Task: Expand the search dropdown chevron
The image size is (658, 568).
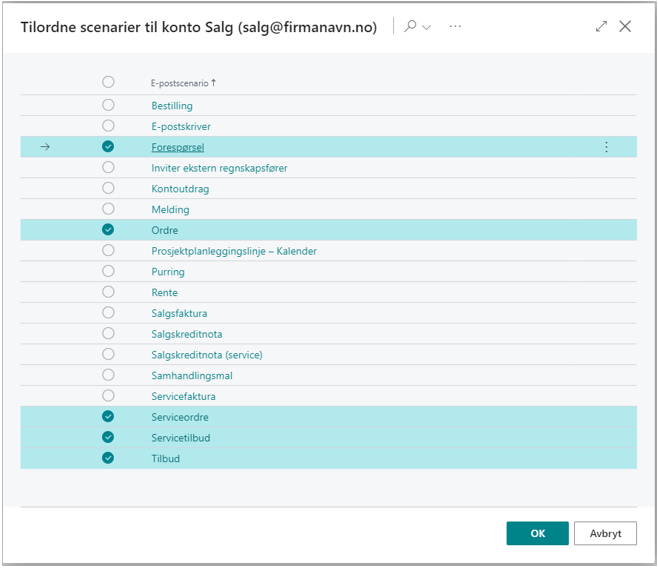Action: click(x=427, y=27)
